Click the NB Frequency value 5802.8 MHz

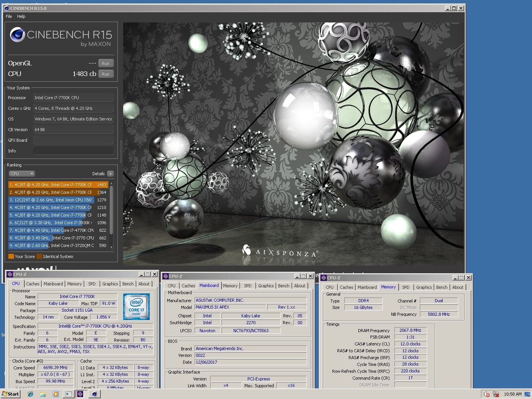point(439,315)
